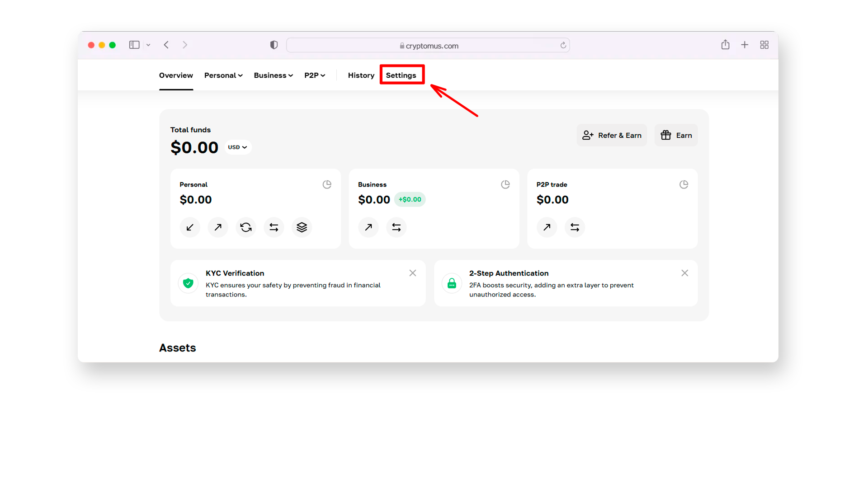Change currency using USD dropdown
868x488 pixels.
pyautogui.click(x=237, y=147)
